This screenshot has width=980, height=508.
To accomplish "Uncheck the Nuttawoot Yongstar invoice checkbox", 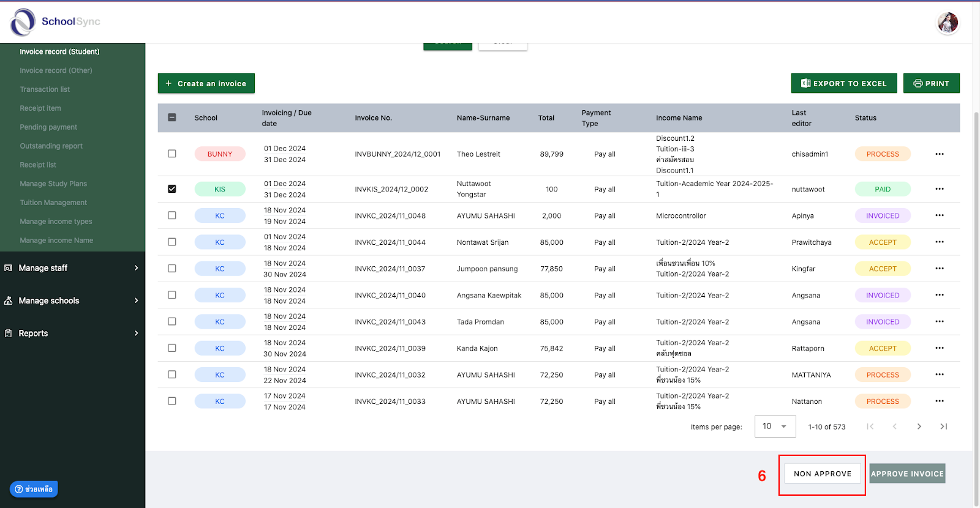I will click(x=172, y=189).
